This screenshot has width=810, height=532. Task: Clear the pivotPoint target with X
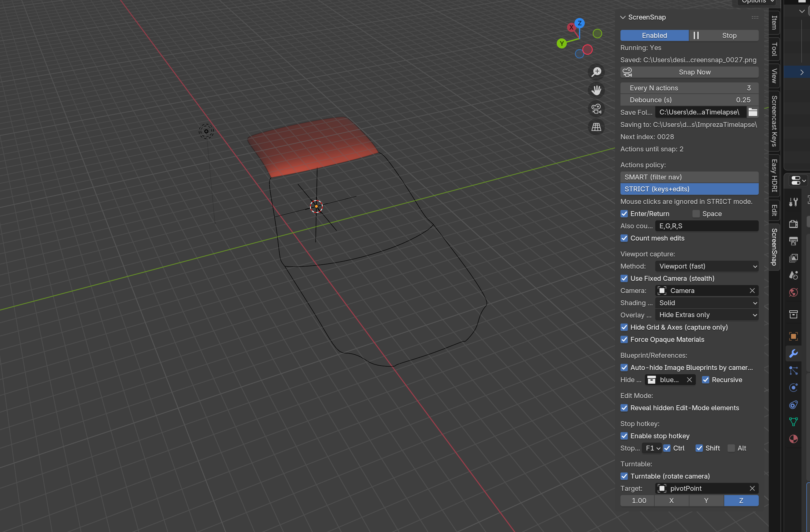coord(752,488)
